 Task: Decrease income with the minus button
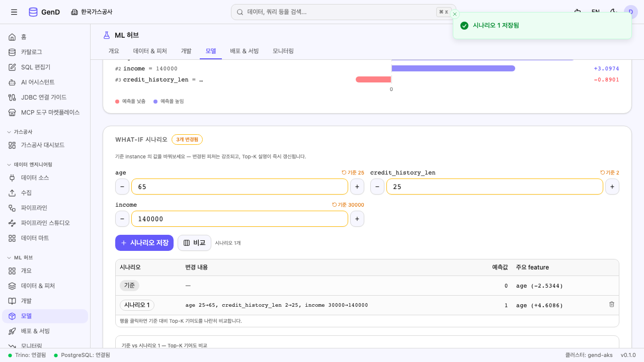122,219
